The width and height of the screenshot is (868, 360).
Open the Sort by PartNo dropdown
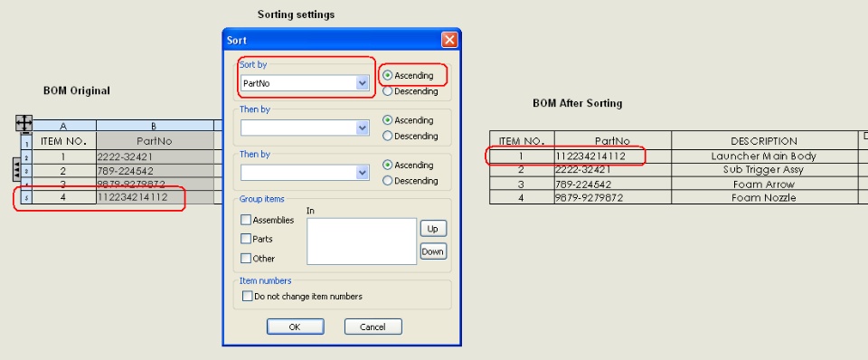pos(363,83)
